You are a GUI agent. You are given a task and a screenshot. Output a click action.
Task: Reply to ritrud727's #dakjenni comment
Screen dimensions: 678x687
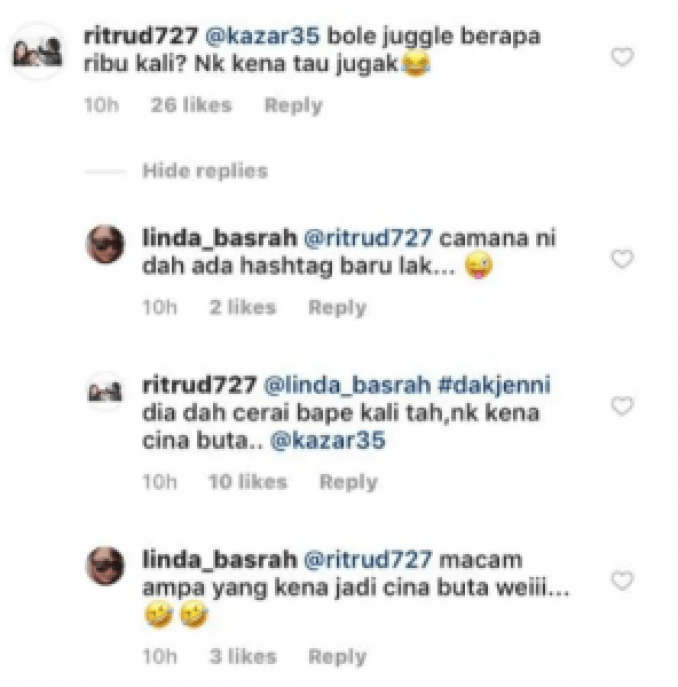tap(348, 482)
